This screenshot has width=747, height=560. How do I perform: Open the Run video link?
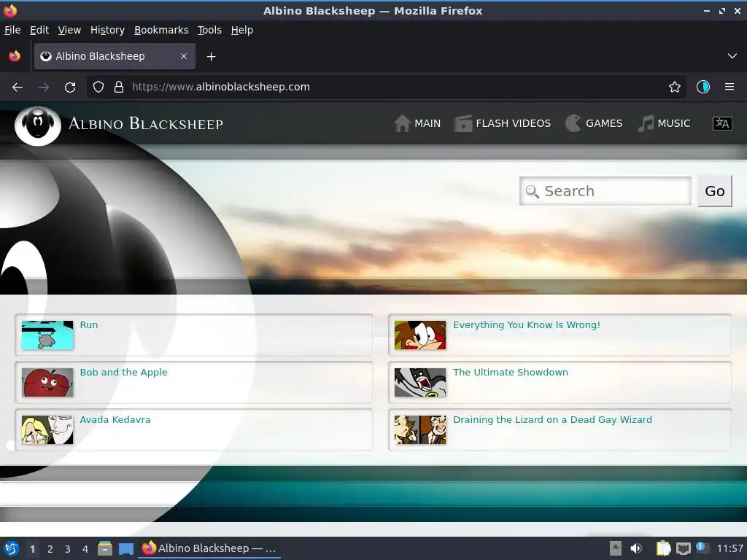tap(88, 324)
